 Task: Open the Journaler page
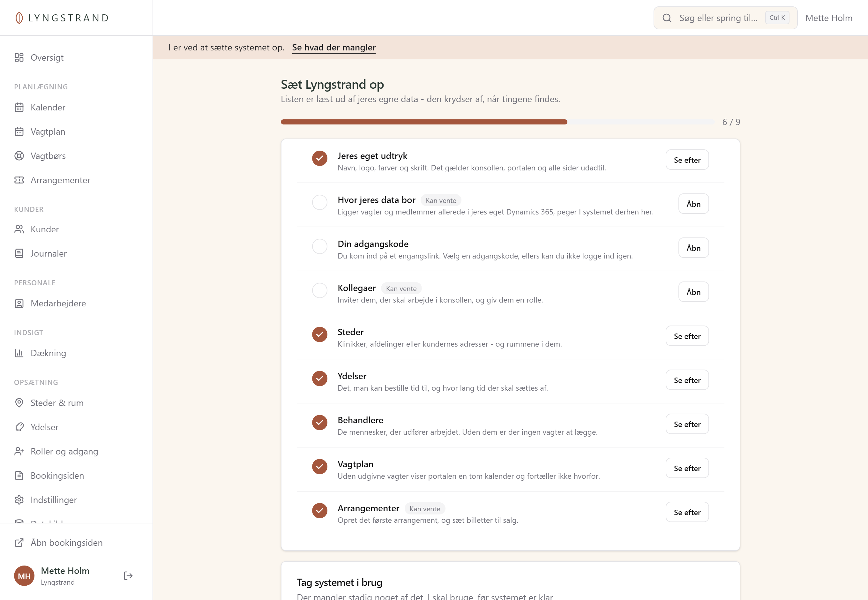[x=76, y=253]
